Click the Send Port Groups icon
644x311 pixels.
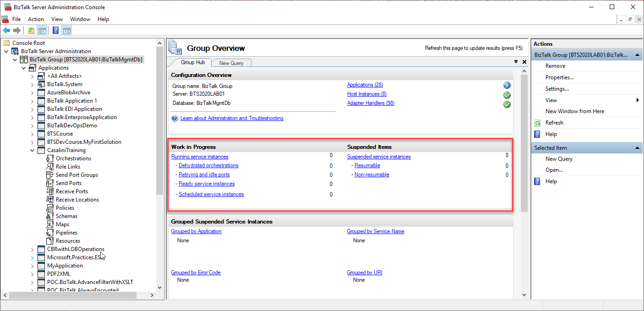tap(50, 175)
